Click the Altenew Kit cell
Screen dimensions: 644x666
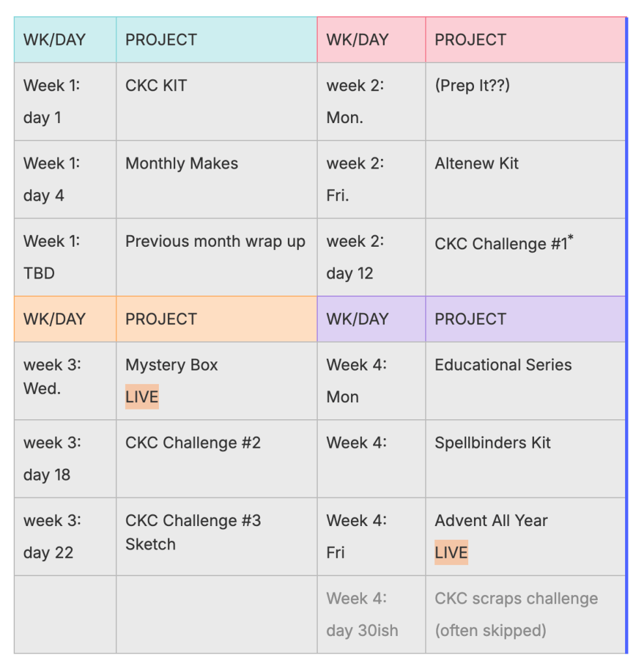477,164
